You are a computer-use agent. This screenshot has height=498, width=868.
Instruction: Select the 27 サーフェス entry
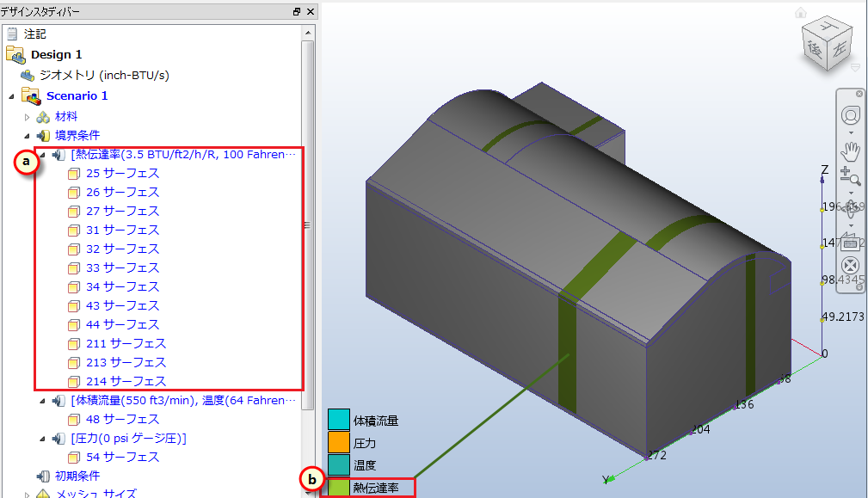(122, 212)
